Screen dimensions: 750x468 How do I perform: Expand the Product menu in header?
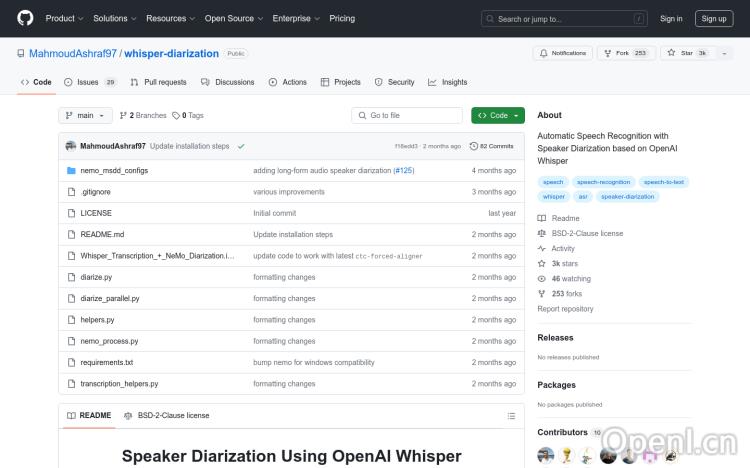[x=64, y=18]
